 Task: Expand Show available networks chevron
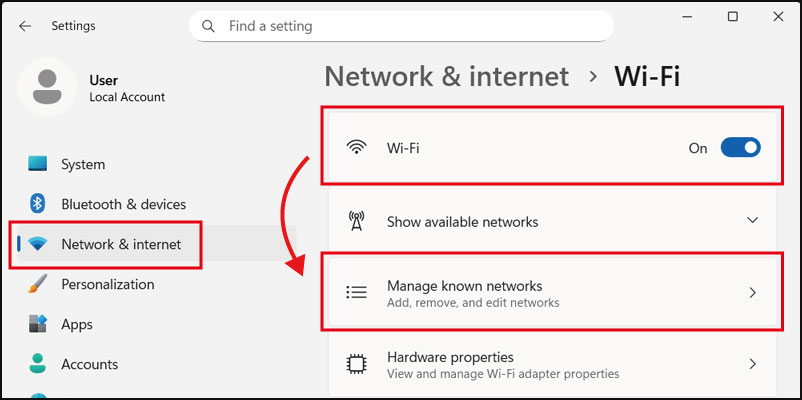753,221
